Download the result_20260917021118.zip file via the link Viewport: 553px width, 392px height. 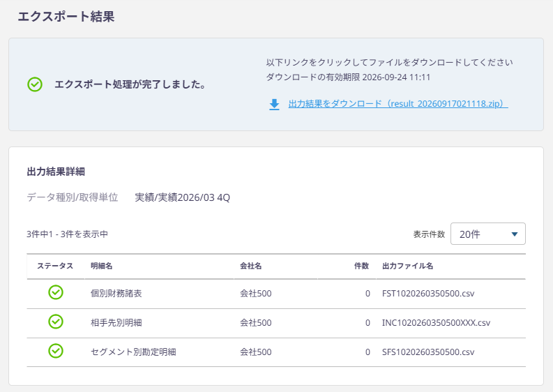[398, 104]
